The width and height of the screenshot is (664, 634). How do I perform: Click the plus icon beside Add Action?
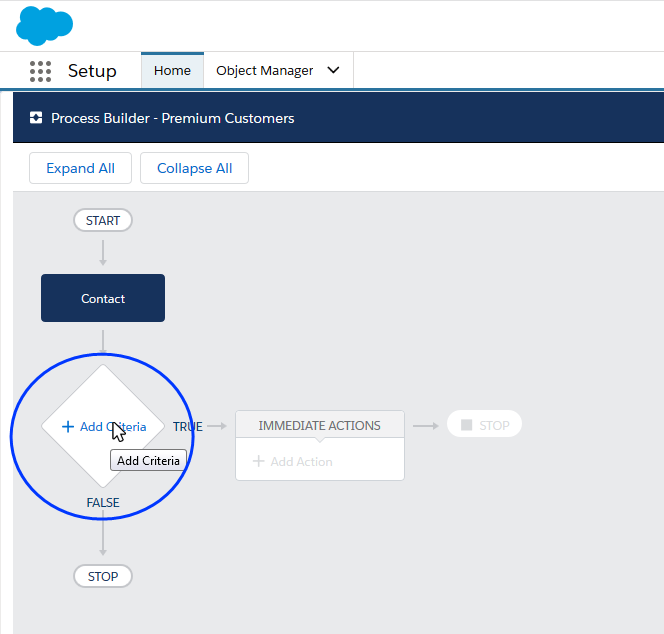(258, 461)
